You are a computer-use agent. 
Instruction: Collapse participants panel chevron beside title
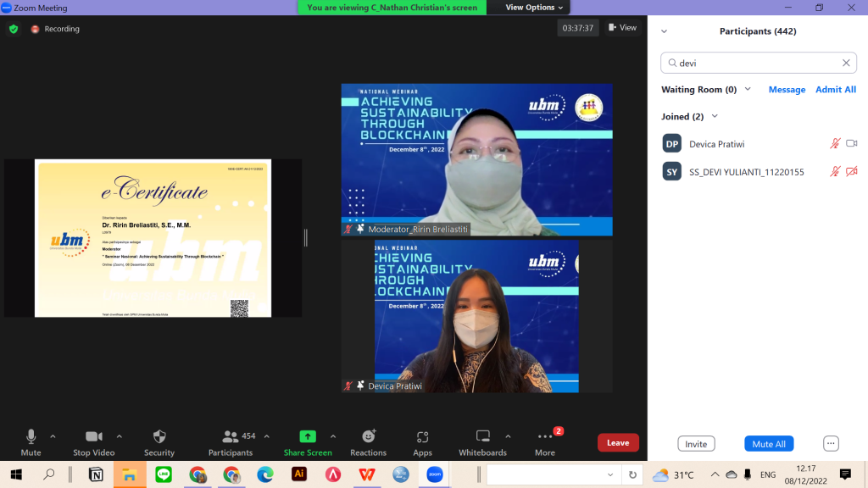click(x=665, y=31)
